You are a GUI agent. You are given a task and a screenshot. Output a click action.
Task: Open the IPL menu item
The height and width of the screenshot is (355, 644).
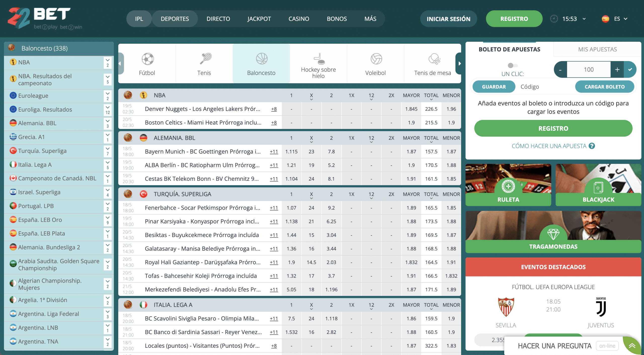click(x=139, y=19)
